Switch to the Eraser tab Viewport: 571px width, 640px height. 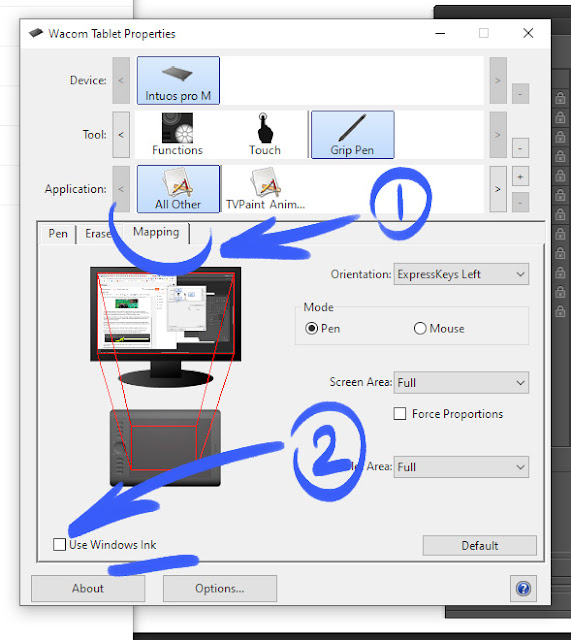98,233
